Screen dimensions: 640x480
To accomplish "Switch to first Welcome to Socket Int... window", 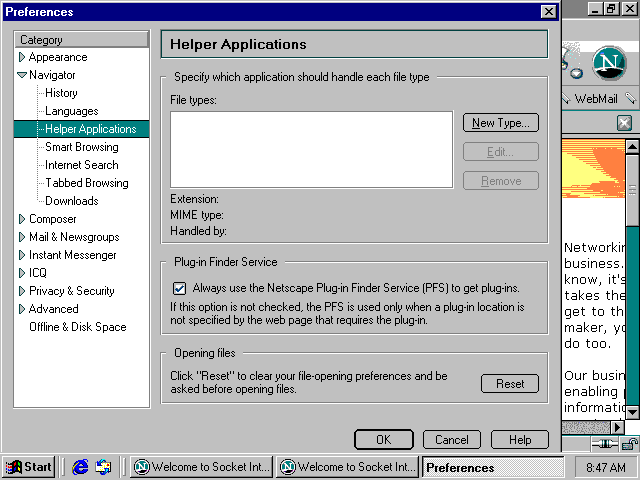I will [x=202, y=467].
